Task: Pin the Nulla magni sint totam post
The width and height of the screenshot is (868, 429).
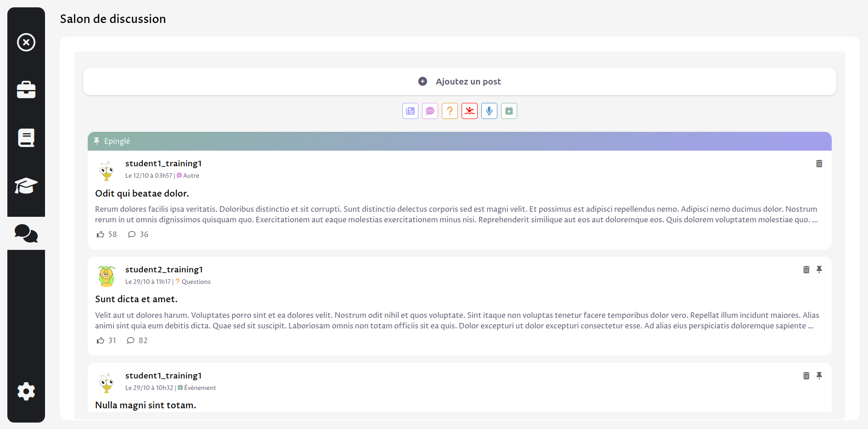Action: [820, 375]
